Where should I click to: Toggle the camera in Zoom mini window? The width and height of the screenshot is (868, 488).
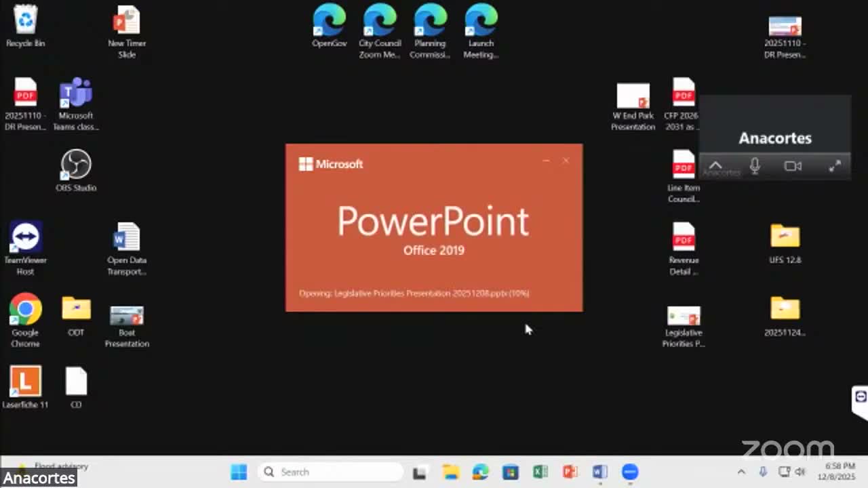tap(793, 166)
